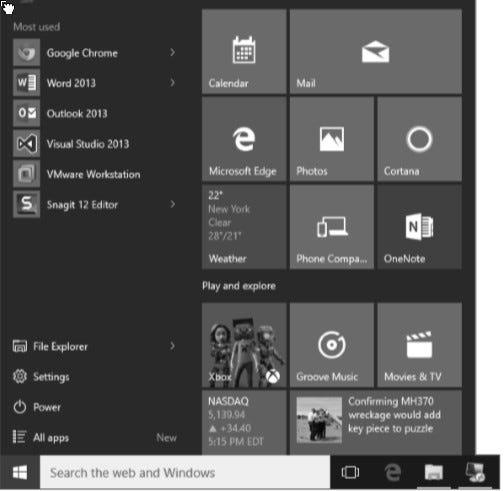Image resolution: width=504 pixels, height=491 pixels.
Task: Launch Edge from the taskbar
Action: [393, 473]
